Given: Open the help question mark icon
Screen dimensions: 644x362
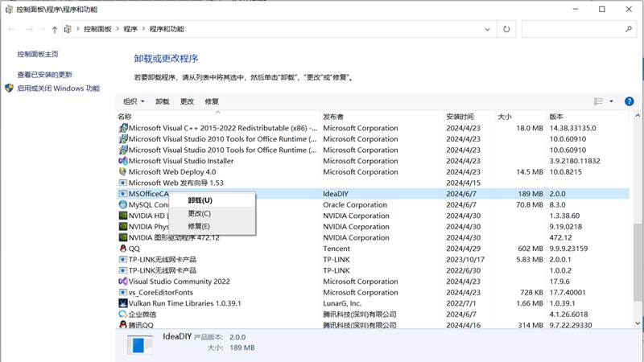Looking at the screenshot, I should click(629, 101).
